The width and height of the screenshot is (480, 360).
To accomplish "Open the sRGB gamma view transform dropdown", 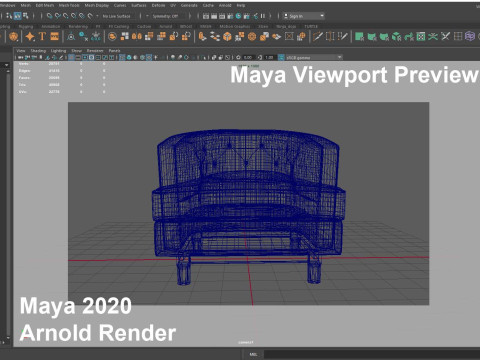I will click(x=314, y=57).
